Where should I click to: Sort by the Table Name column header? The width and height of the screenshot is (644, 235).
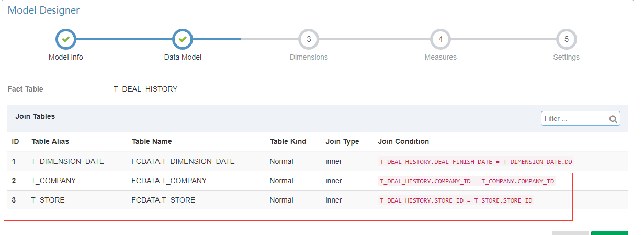pyautogui.click(x=152, y=141)
